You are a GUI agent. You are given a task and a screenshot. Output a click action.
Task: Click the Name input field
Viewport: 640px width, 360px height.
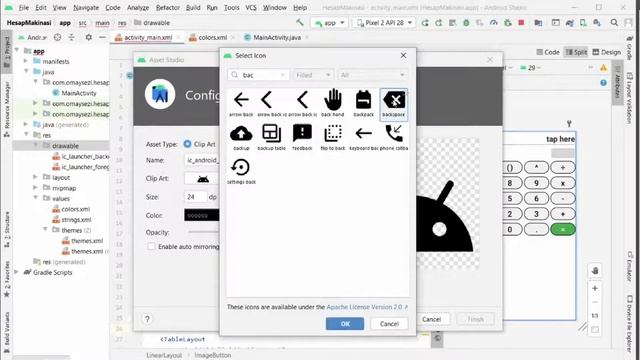pos(202,160)
